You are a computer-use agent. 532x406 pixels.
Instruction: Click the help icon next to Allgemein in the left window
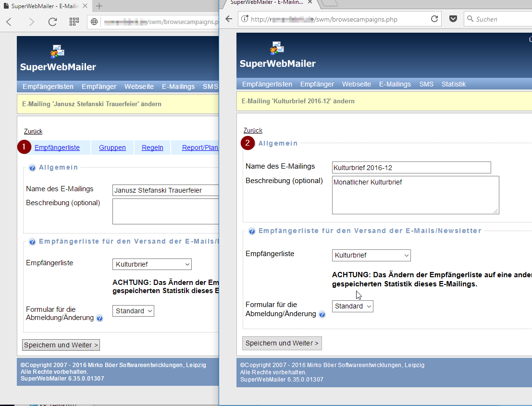pos(31,167)
